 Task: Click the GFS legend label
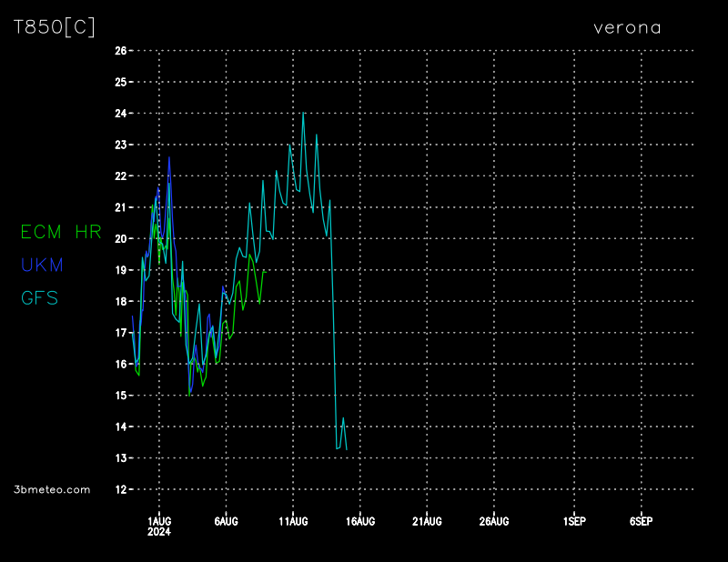pyautogui.click(x=40, y=297)
